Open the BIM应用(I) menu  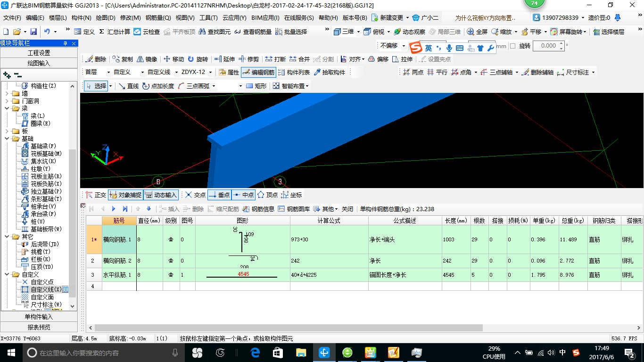(265, 17)
